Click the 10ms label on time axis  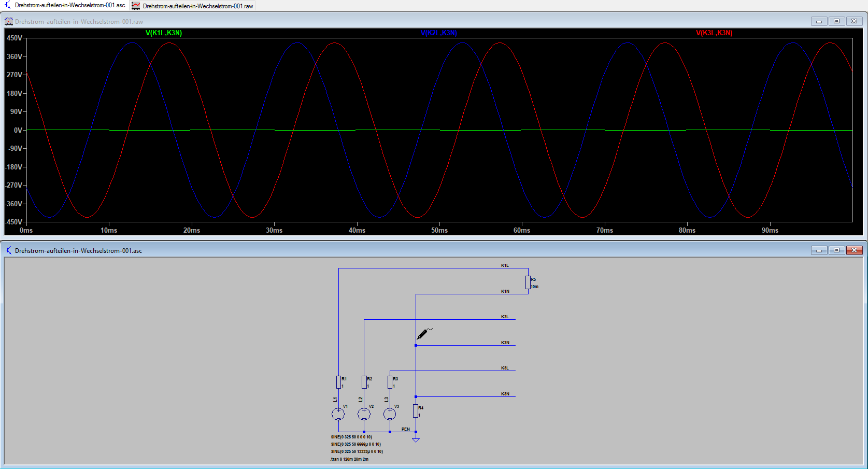(109, 230)
